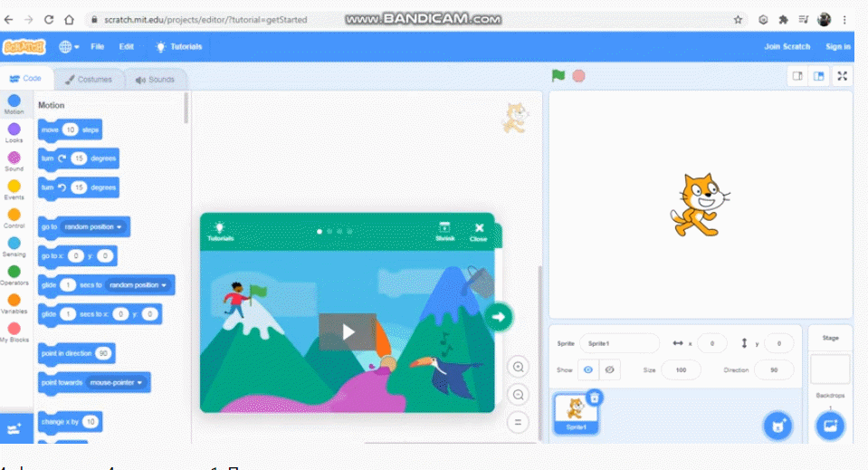The height and width of the screenshot is (470, 868).
Task: Click the red stop button
Action: pos(578,76)
